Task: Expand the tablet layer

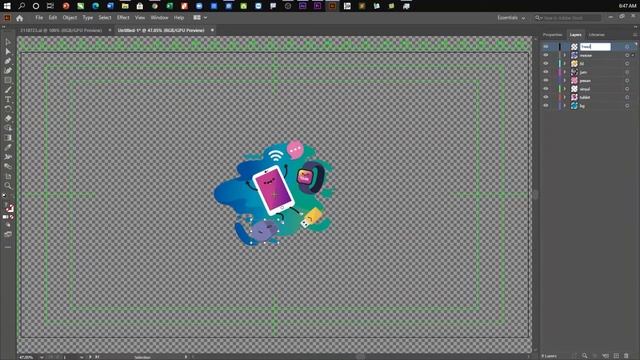Action: [x=565, y=97]
